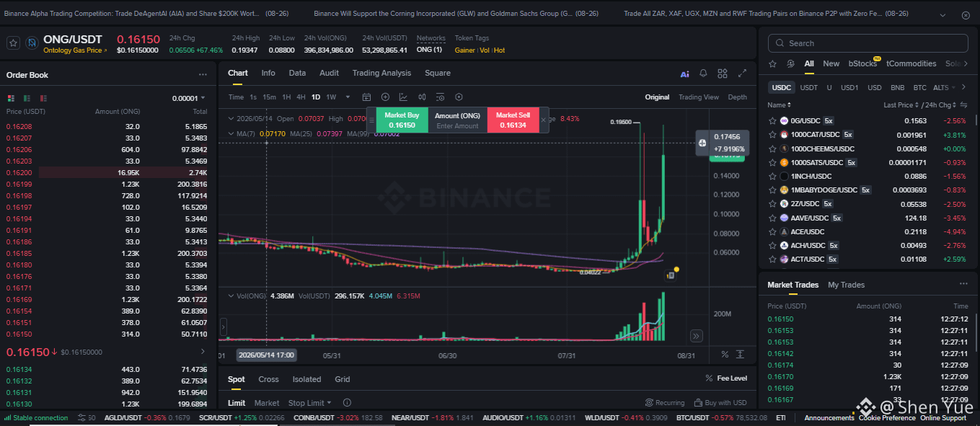This screenshot has height=426, width=980.
Task: Open Stop Limit order type dropdown
Action: [310, 403]
